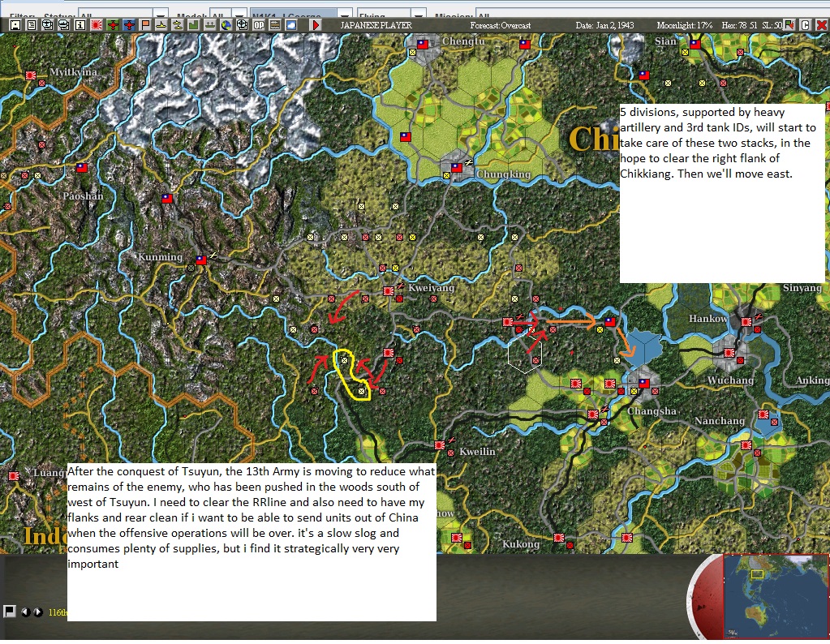This screenshot has height=644, width=830.
Task: Click the combat report panel icon
Action: coord(275,25)
